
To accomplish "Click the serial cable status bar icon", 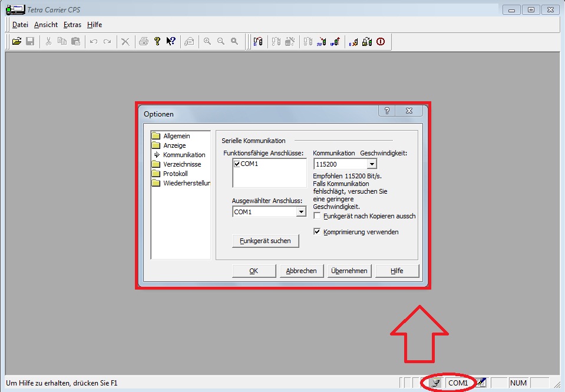I will 436,383.
